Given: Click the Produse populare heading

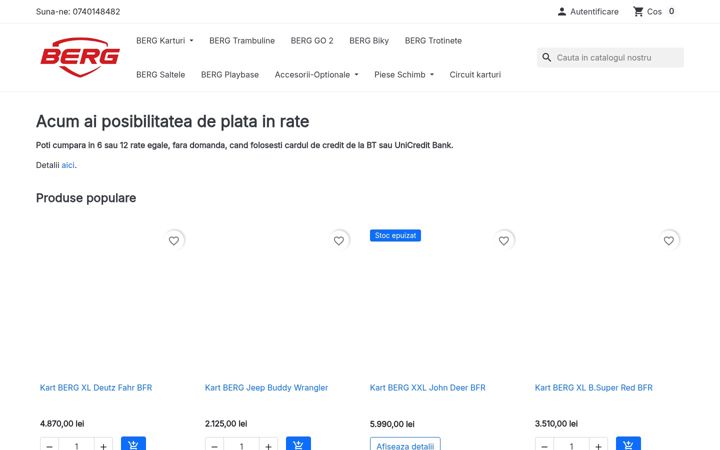Looking at the screenshot, I should (86, 198).
